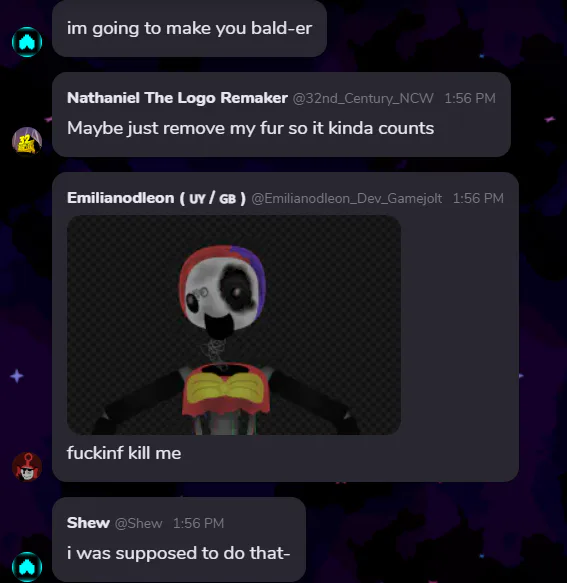Click the 1:56 PM timestamp on Shew's message
The width and height of the screenshot is (567, 583).
point(199,524)
